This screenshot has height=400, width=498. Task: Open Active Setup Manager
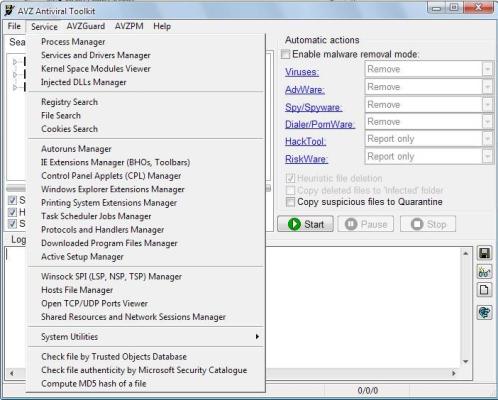click(146, 257)
